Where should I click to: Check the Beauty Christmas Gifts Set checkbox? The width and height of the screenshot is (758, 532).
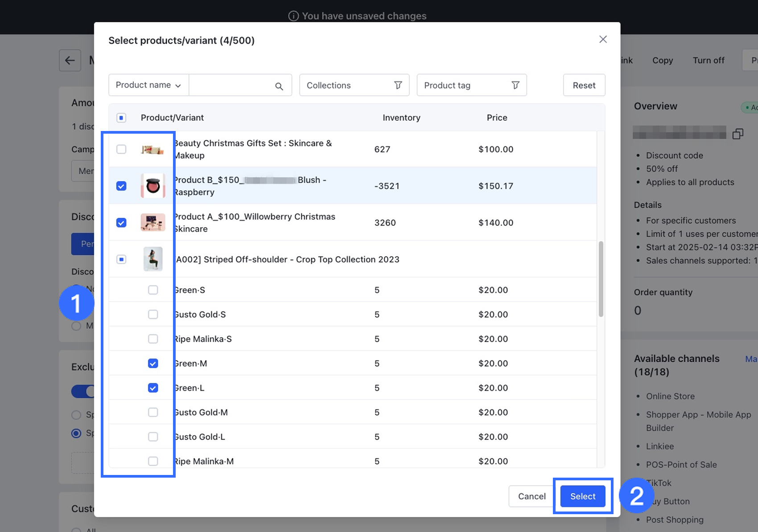pyautogui.click(x=121, y=149)
